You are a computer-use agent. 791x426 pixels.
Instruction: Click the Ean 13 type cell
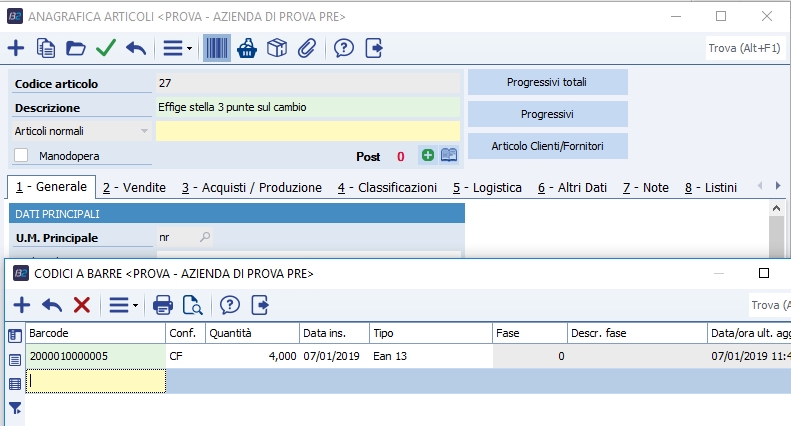(x=431, y=356)
